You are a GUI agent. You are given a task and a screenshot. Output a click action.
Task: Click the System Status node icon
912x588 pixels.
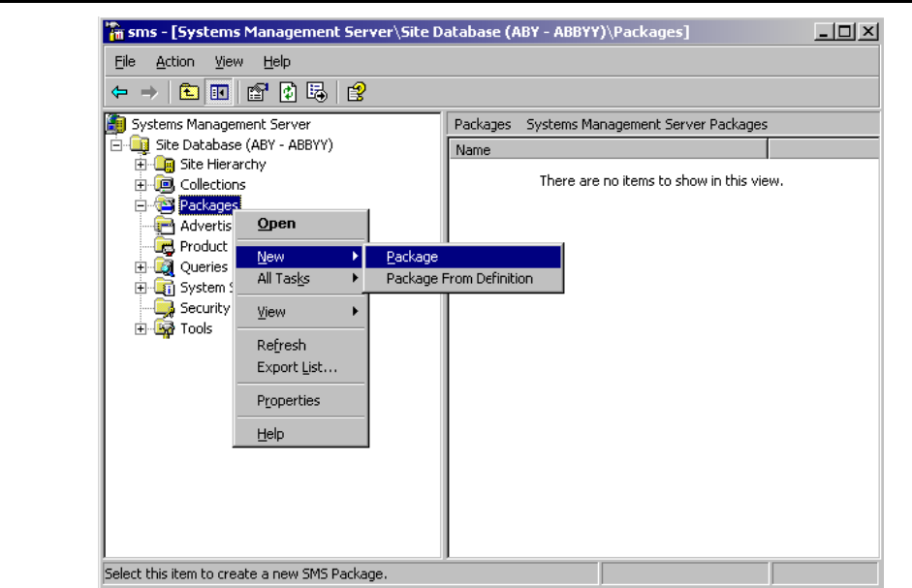pos(165,288)
